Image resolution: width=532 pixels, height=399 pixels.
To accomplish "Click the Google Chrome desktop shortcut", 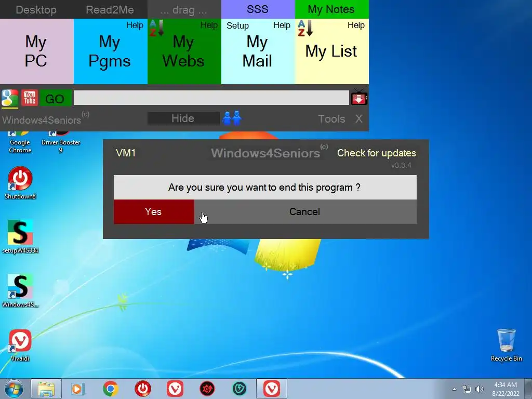I will tap(20, 142).
